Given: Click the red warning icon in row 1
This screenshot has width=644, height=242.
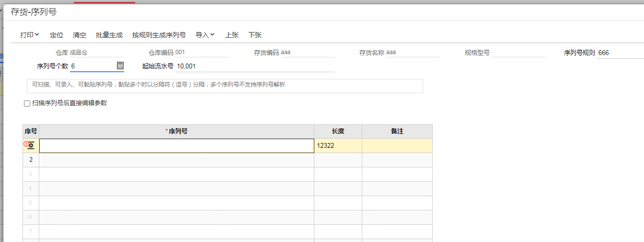Looking at the screenshot, I should point(26,143).
